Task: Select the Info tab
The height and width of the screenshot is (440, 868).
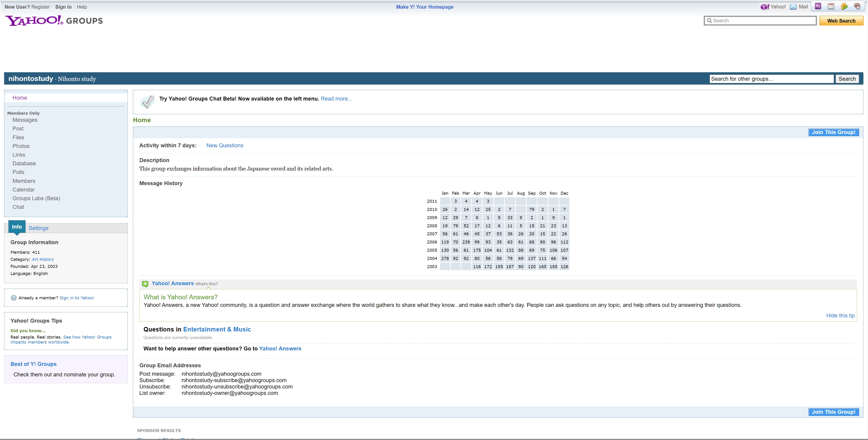Action: 17,227
